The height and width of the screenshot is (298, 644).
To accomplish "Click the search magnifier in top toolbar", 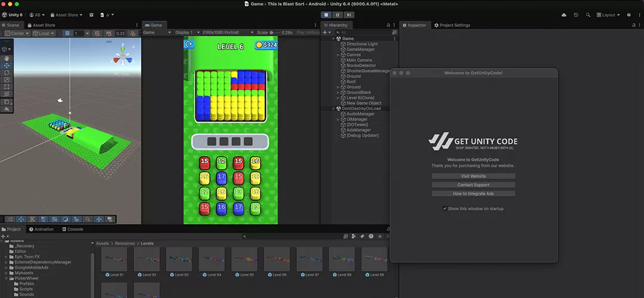I will coord(589,15).
